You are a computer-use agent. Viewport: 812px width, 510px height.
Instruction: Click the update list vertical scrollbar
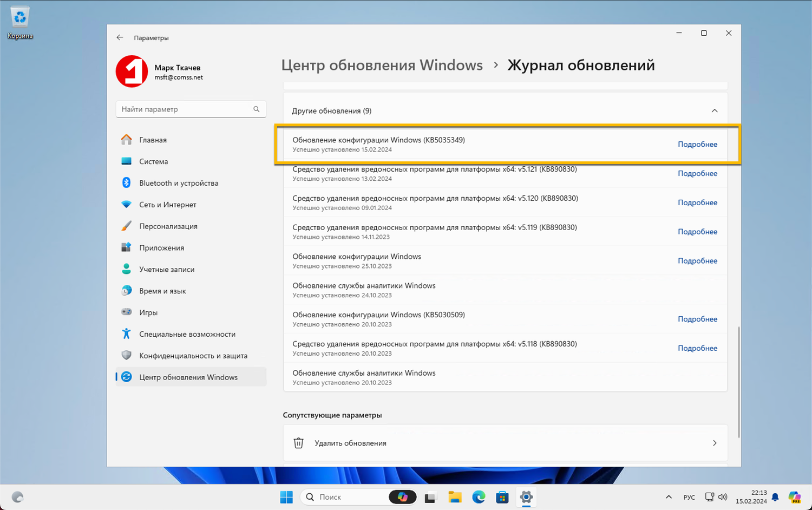(x=738, y=382)
